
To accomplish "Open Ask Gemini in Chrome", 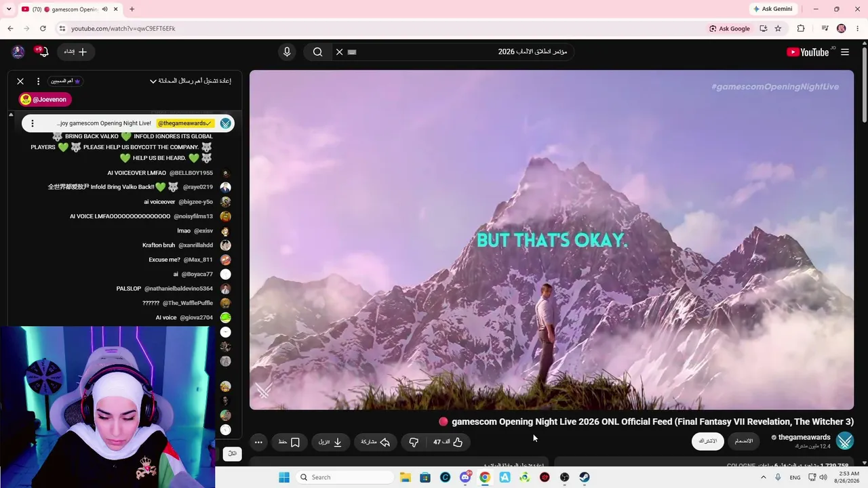I will coord(772,9).
